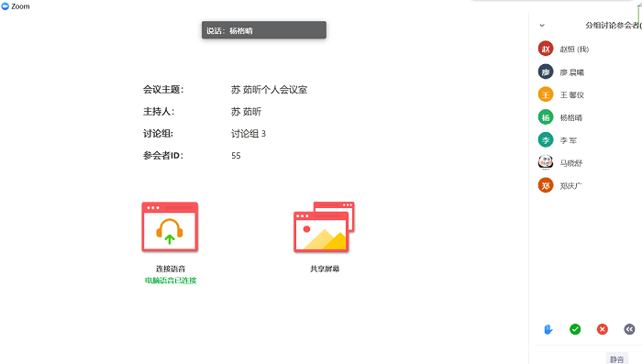Screen dimensions: 642x364
Task: Select participant name 郑庆广
Action: pos(570,186)
